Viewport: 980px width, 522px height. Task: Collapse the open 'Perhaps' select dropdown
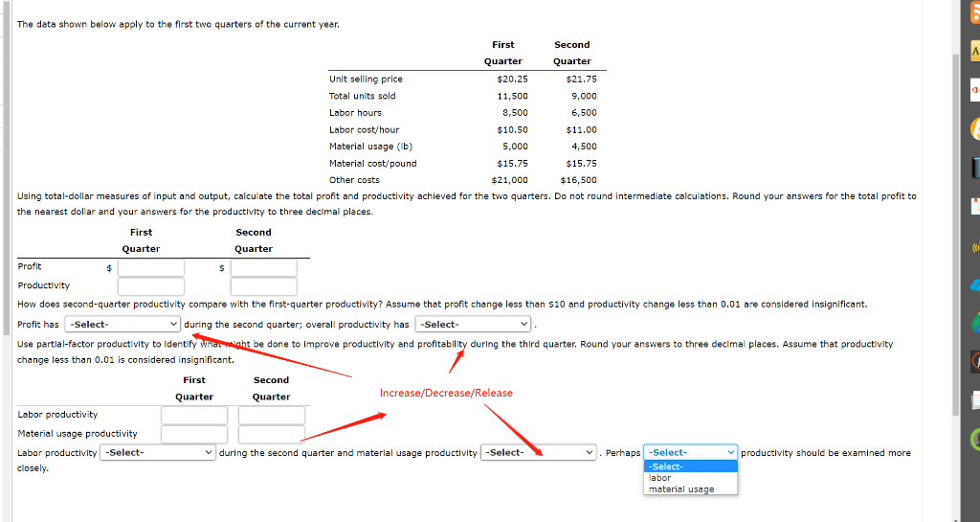691,452
